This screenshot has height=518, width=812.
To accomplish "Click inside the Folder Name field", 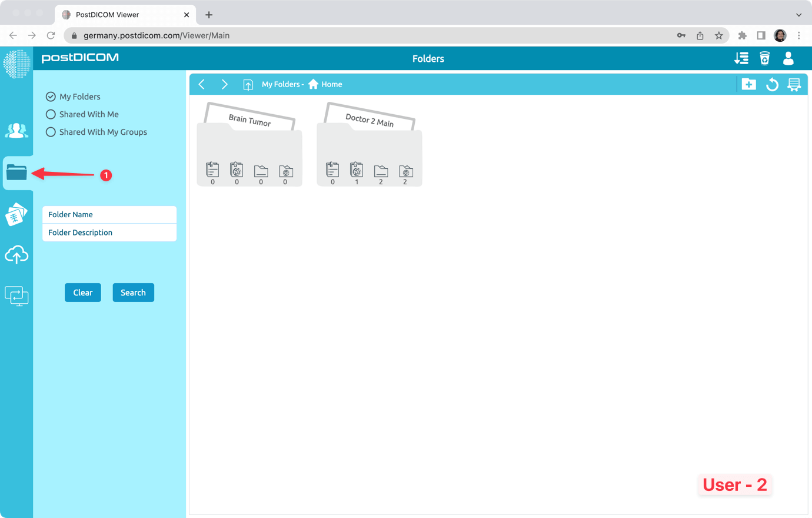I will (x=109, y=214).
